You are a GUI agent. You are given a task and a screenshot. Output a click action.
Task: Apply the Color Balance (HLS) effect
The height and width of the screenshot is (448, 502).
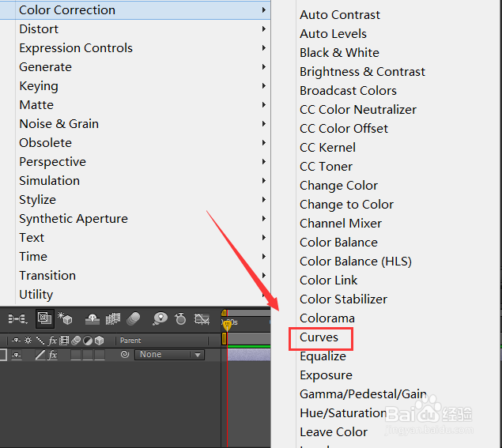point(356,262)
